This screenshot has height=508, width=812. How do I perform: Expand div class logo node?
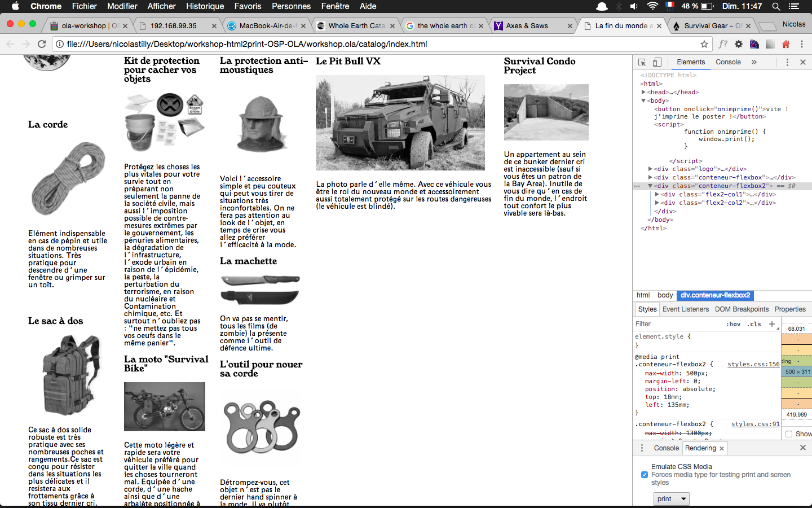(650, 169)
